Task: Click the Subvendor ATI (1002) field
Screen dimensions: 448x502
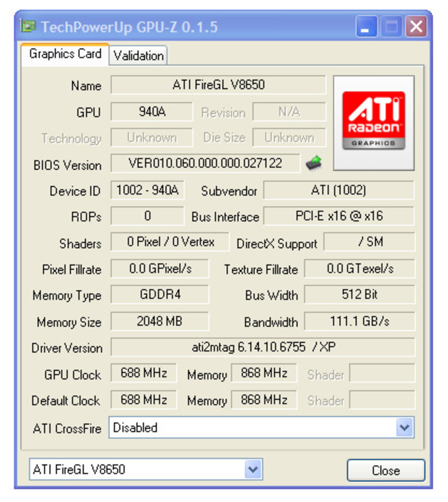Action: [339, 190]
